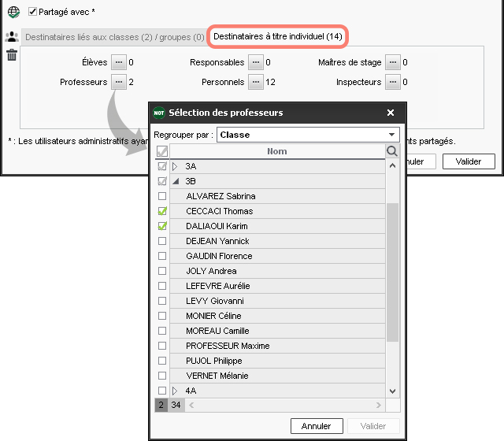Viewport: 504px width, 441px height.
Task: Click the horizontal scroll left arrow
Action: [x=191, y=405]
